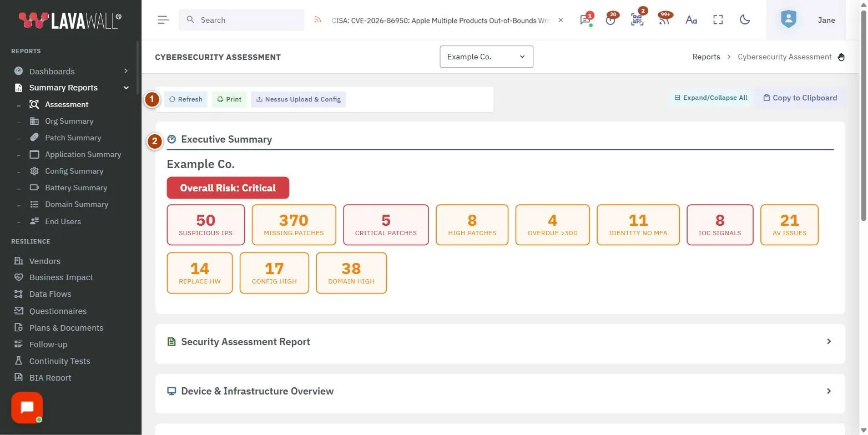
Task: Click the Device & Infrastructure monitor icon
Action: click(x=171, y=391)
